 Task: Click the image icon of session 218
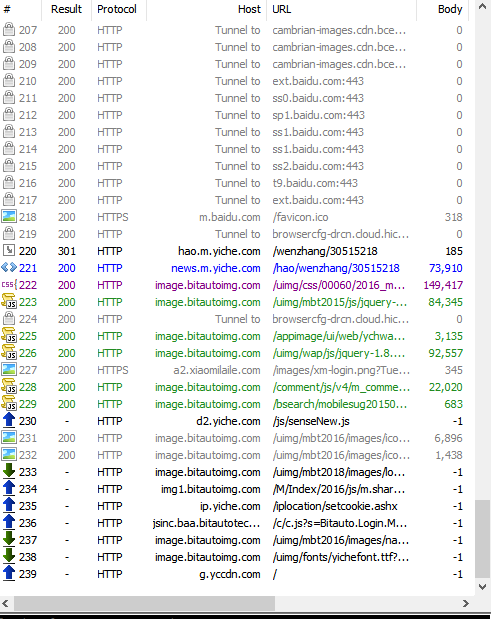click(x=9, y=216)
